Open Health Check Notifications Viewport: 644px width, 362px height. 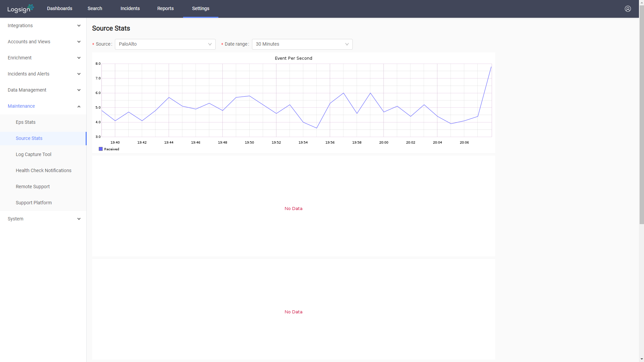pyautogui.click(x=43, y=170)
